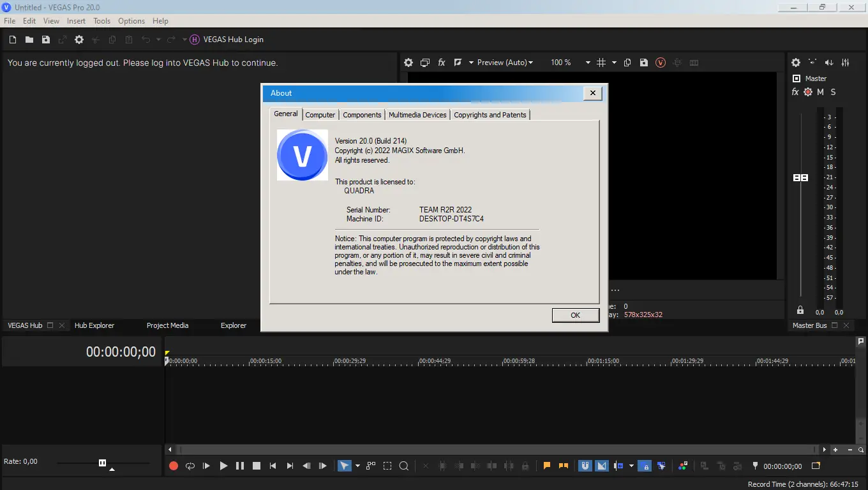Click the Open folder icon in the main toolbar
868x490 pixels.
29,40
